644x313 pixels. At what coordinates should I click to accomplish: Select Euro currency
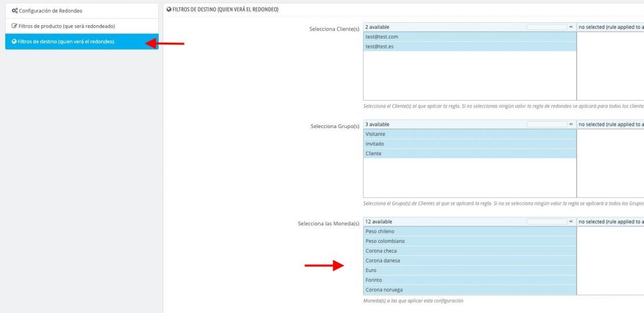[x=470, y=270]
